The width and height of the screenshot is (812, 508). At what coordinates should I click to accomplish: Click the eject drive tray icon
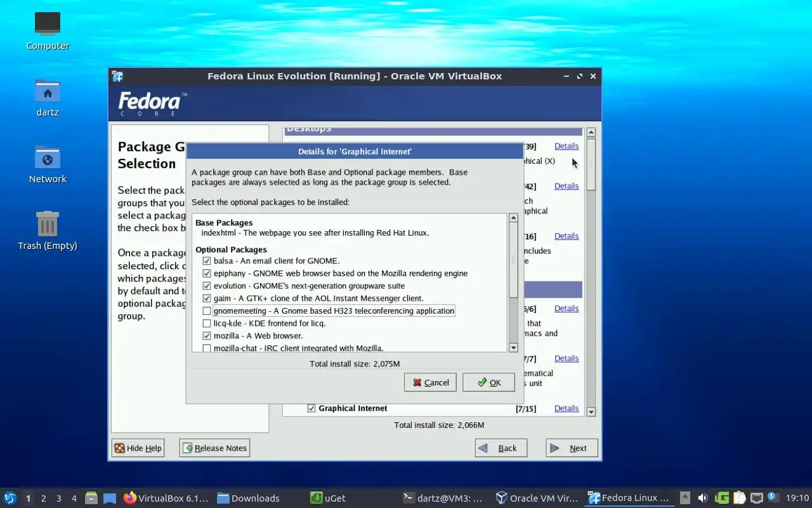click(685, 498)
